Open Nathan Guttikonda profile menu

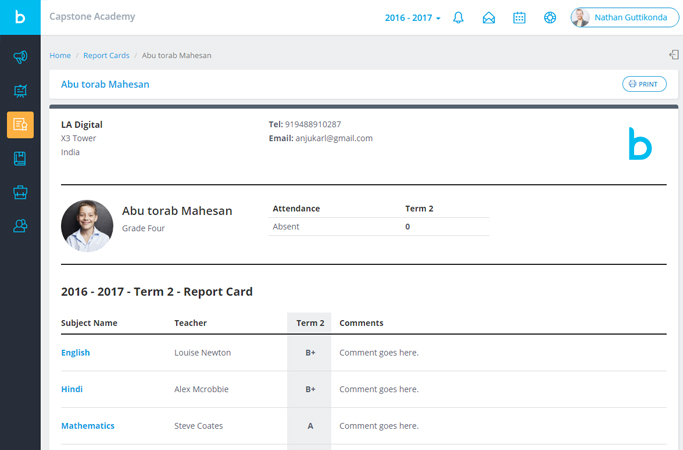coord(625,17)
